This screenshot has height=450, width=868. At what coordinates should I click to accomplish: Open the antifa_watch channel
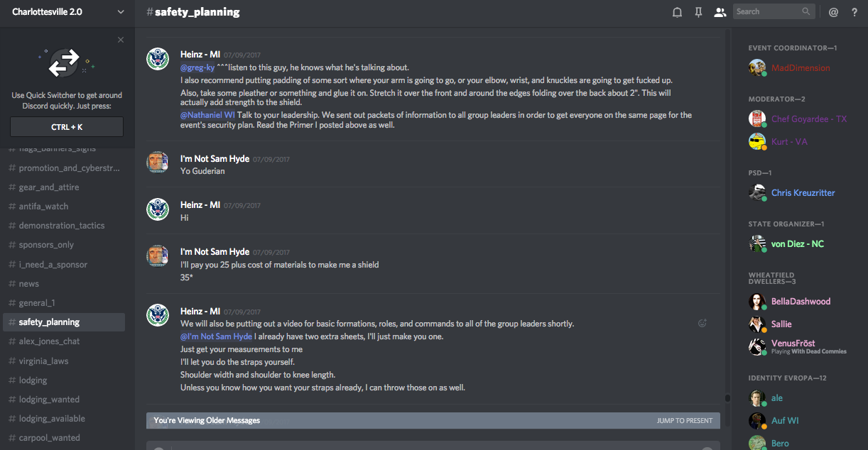tap(43, 207)
